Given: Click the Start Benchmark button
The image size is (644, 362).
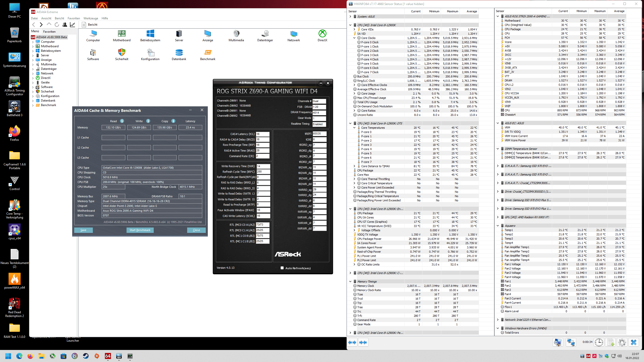Looking at the screenshot, I should (140, 230).
